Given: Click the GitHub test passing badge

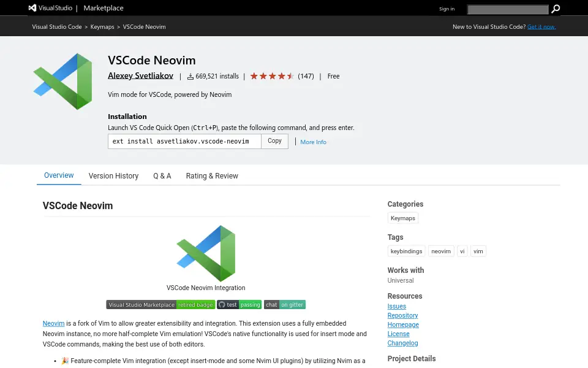Looking at the screenshot, I should pyautogui.click(x=239, y=305).
